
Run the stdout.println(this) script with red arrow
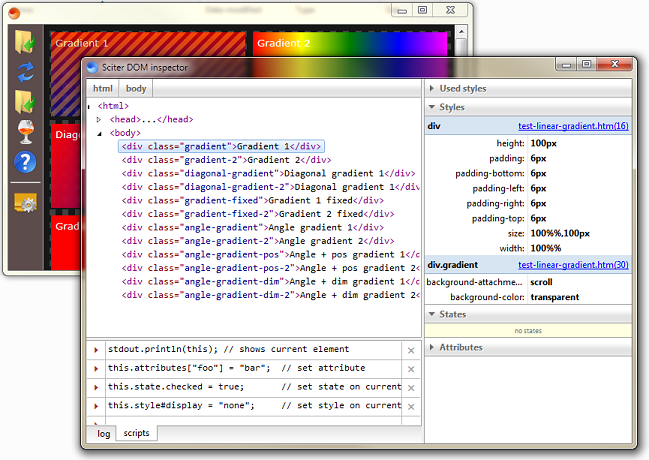pyautogui.click(x=97, y=350)
